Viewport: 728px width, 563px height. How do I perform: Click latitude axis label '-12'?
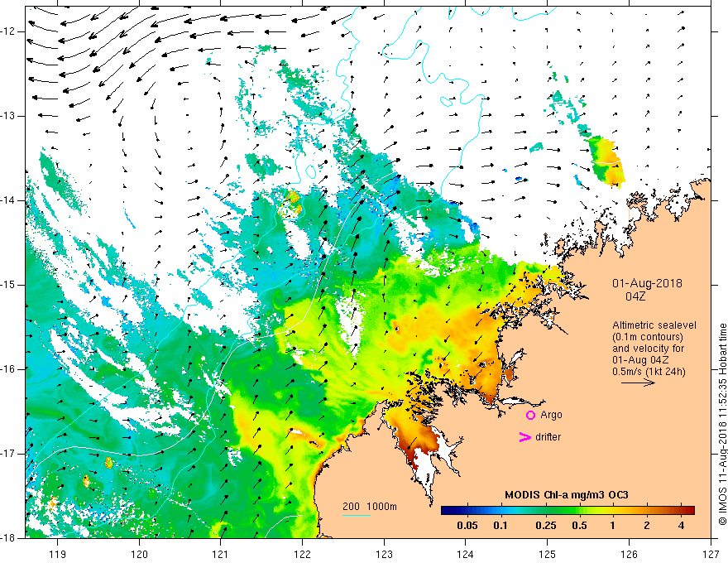click(x=9, y=31)
